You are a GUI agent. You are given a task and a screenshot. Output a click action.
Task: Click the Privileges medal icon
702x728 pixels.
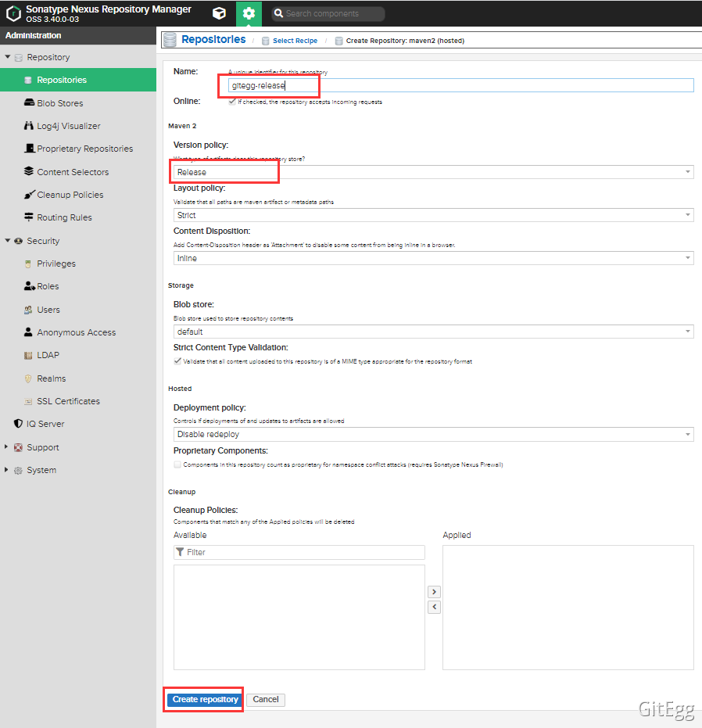28,264
